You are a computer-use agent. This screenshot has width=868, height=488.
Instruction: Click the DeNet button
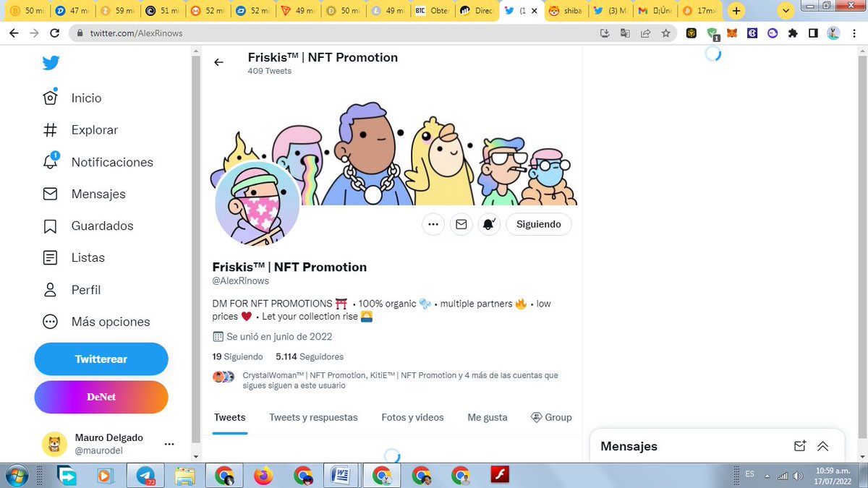(101, 397)
